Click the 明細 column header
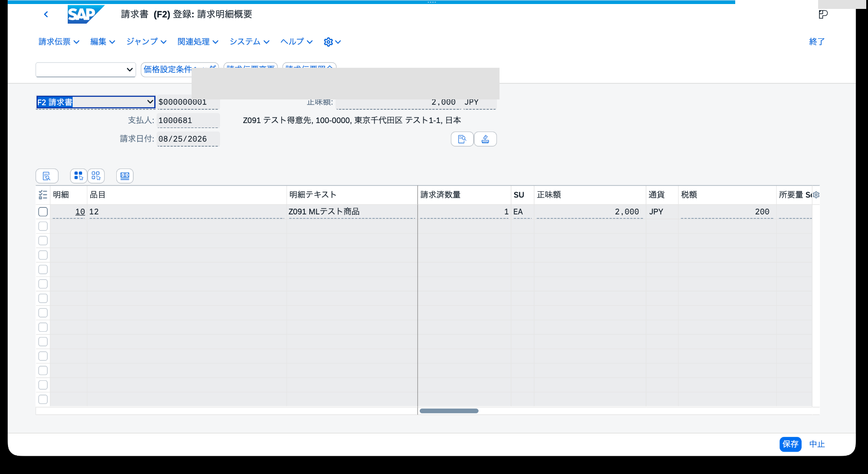Viewport: 868px width, 474px height. (68, 195)
